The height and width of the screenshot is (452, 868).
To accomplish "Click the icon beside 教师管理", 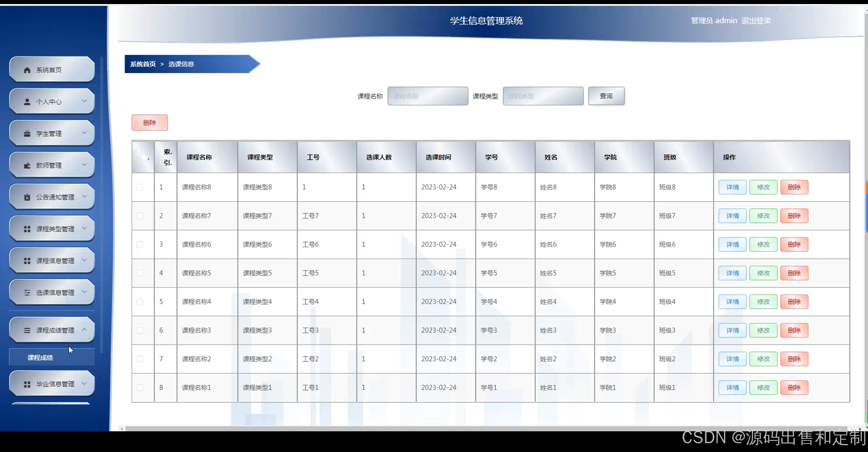I will [x=27, y=166].
